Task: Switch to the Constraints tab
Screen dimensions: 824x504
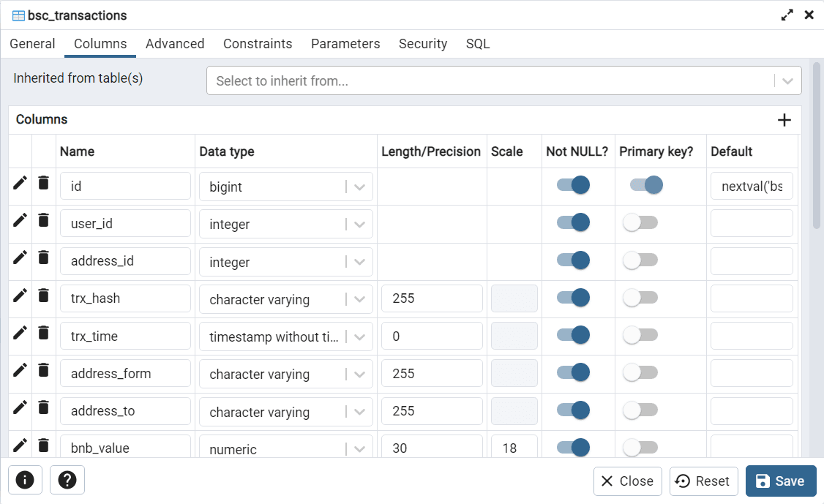Action: tap(258, 44)
